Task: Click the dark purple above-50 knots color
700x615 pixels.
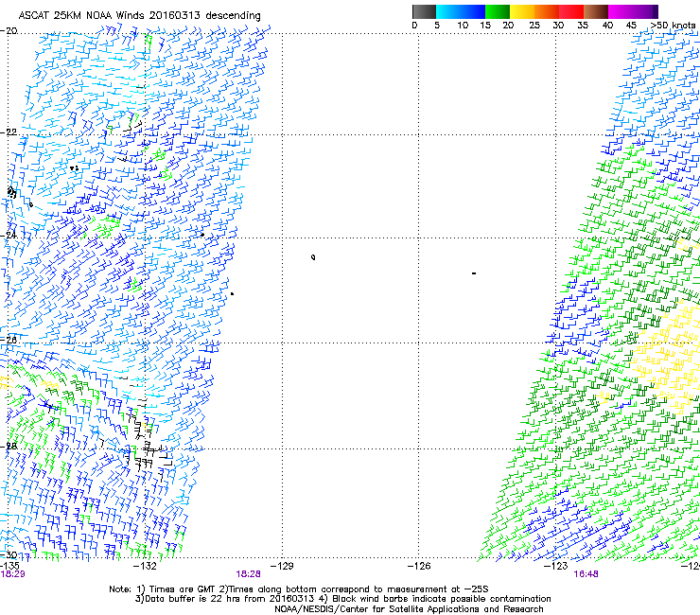Action: pyautogui.click(x=655, y=11)
